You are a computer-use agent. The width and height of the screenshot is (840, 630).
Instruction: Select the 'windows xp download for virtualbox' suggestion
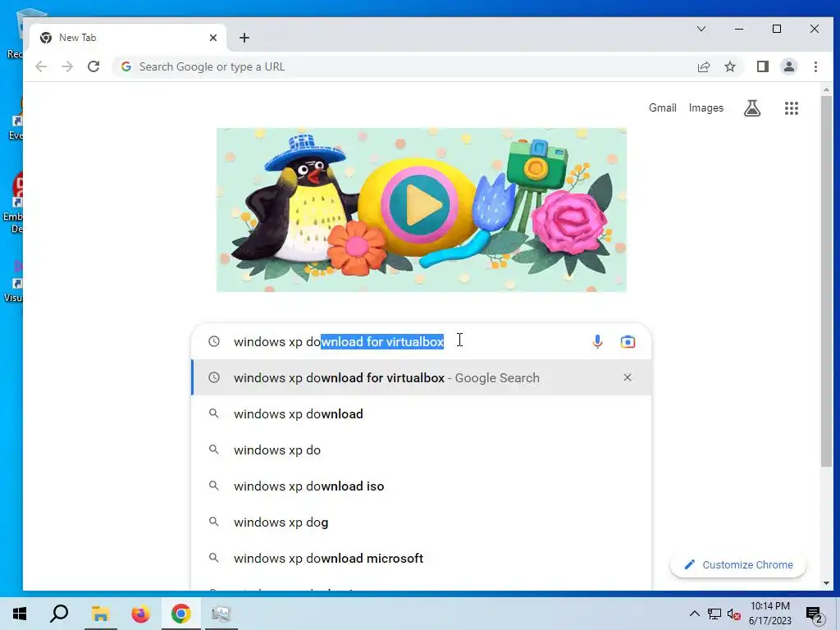[x=422, y=377]
